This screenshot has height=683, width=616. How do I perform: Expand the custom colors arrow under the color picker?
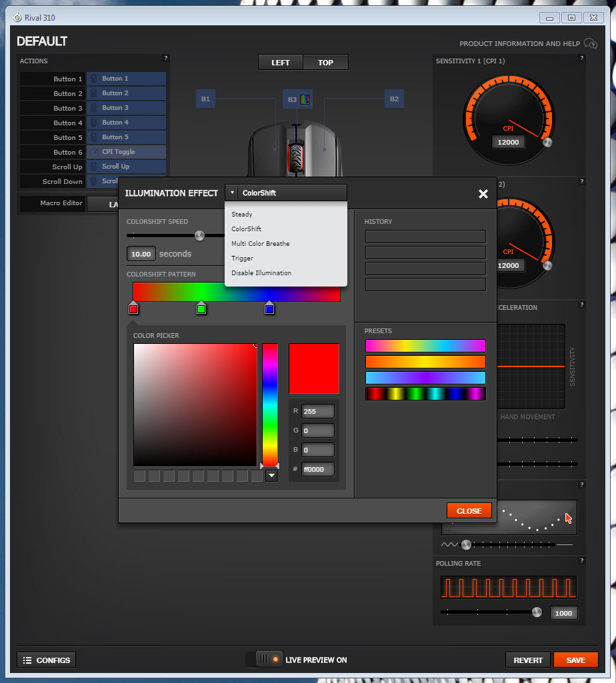271,475
